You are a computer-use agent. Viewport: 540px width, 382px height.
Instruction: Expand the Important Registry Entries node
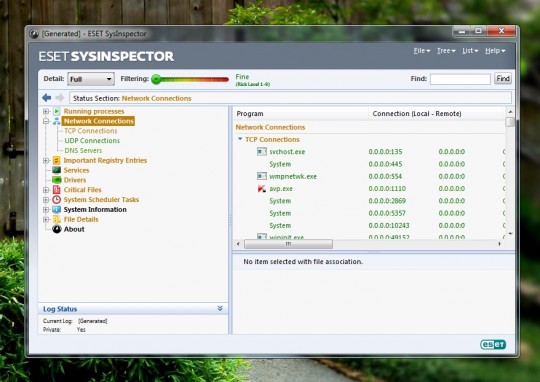click(46, 161)
